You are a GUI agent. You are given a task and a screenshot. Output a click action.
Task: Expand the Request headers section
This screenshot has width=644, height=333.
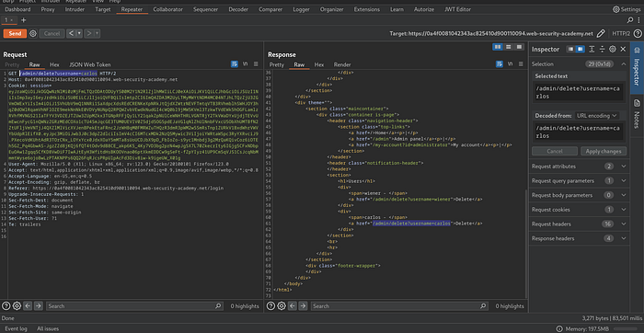[579, 224]
